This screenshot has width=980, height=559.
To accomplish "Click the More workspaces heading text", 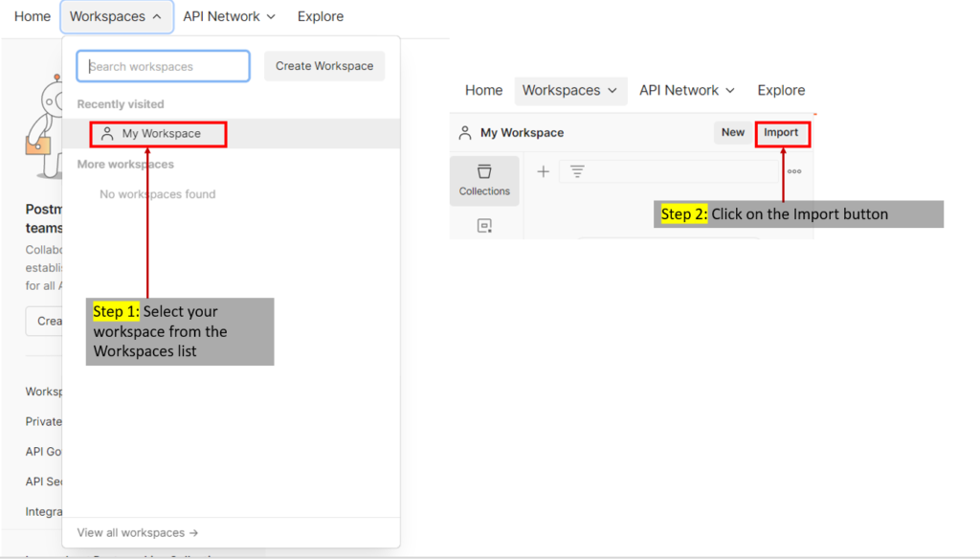I will [x=125, y=165].
